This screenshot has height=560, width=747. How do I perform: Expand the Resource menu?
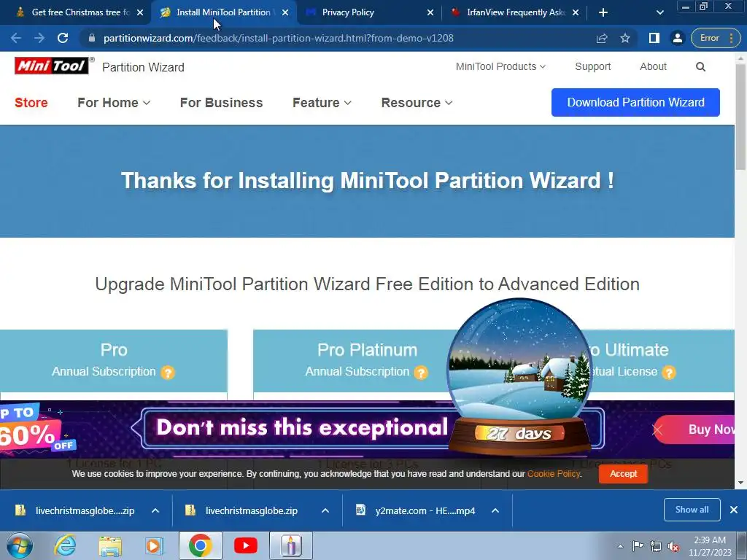417,102
